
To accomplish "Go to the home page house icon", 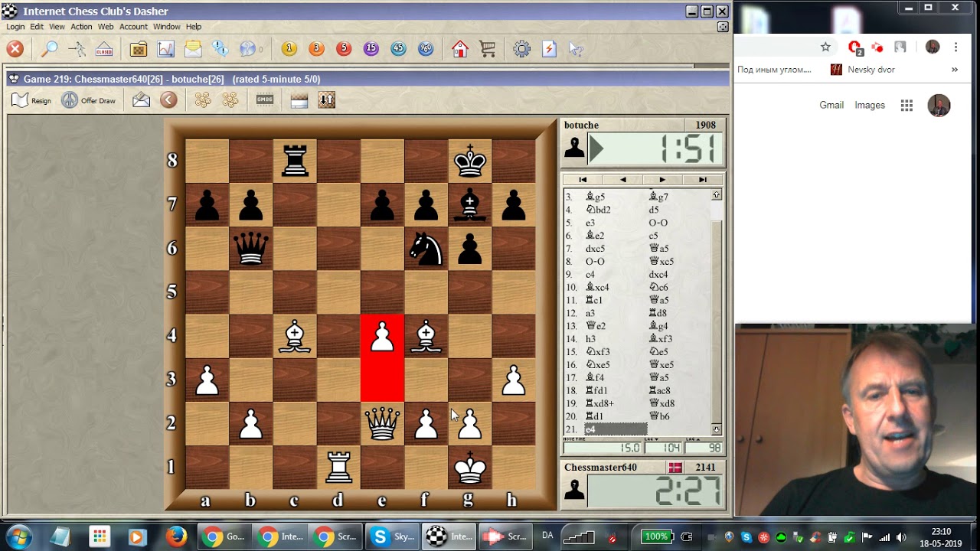I will click(x=459, y=49).
